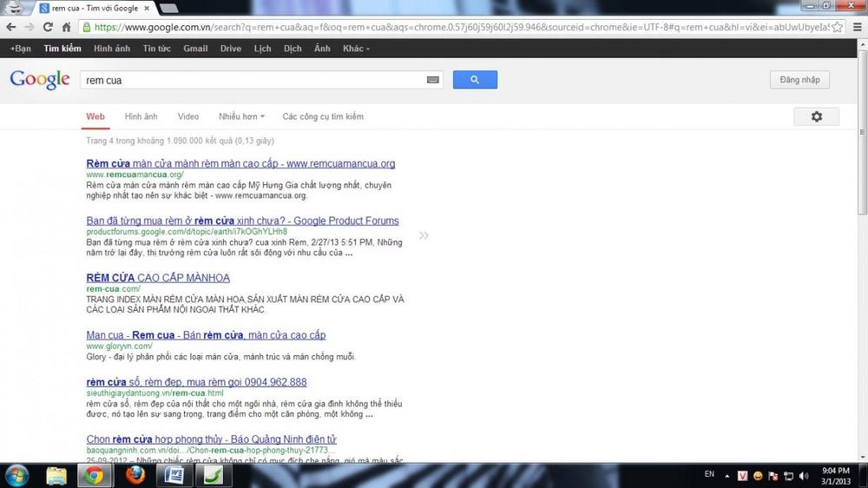The width and height of the screenshot is (868, 488).
Task: Click the volume speaker tray icon
Action: (804, 476)
